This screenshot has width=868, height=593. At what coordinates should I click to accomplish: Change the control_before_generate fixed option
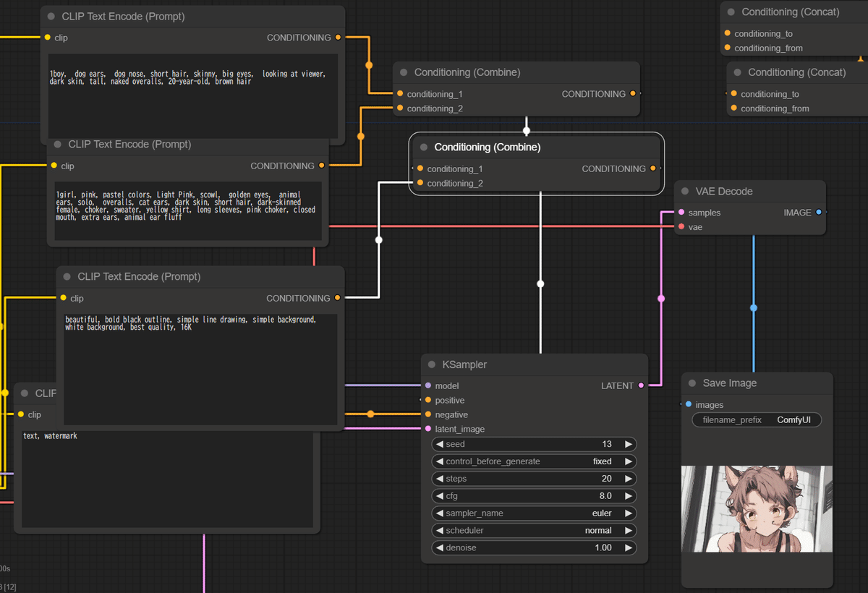(x=534, y=461)
